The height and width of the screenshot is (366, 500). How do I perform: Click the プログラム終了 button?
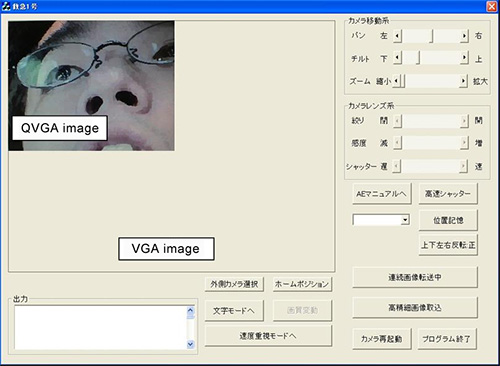pyautogui.click(x=447, y=339)
